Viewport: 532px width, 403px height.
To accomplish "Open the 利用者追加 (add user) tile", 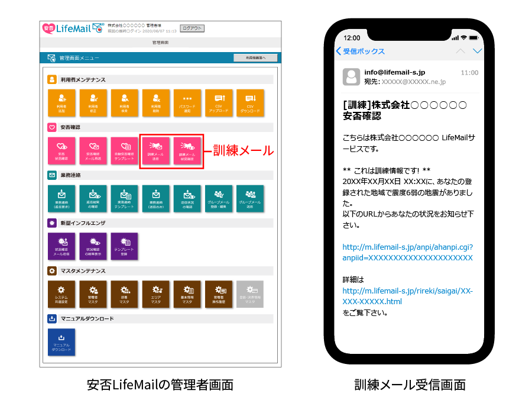I will click(61, 103).
